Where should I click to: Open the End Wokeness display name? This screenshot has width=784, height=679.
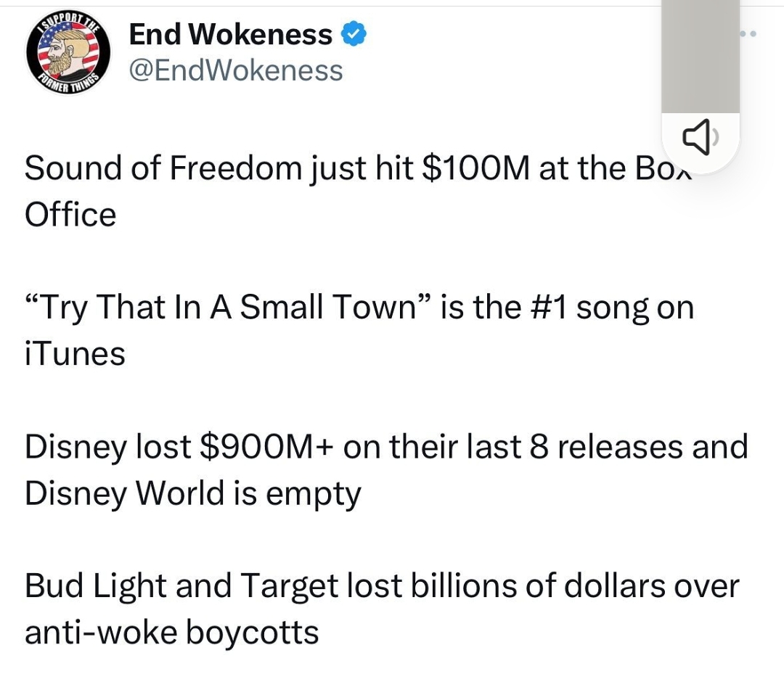pos(231,34)
